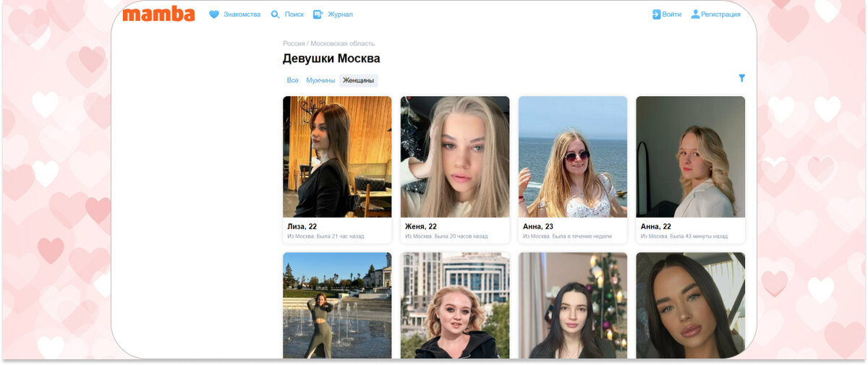The height and width of the screenshot is (365, 868).
Task: Switch to the Все tab
Action: pyautogui.click(x=292, y=80)
